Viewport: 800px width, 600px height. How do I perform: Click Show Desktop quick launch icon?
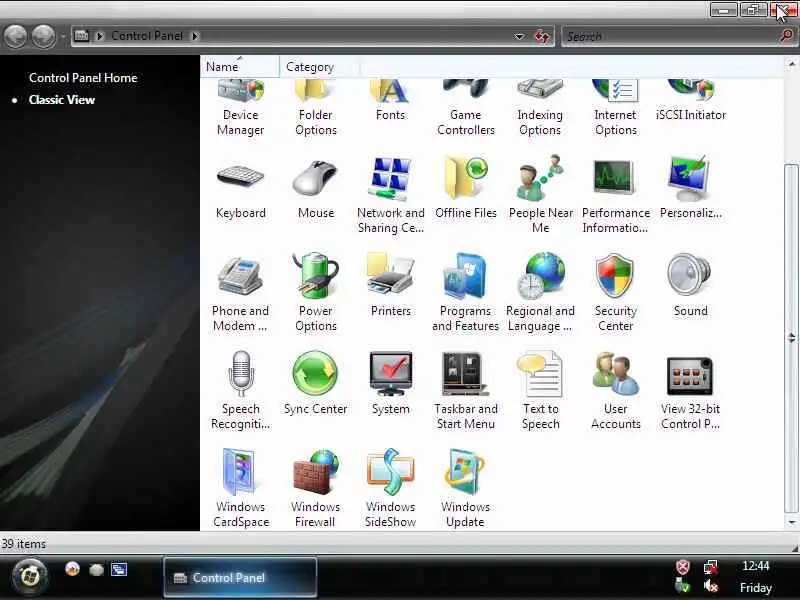pyautogui.click(x=96, y=569)
